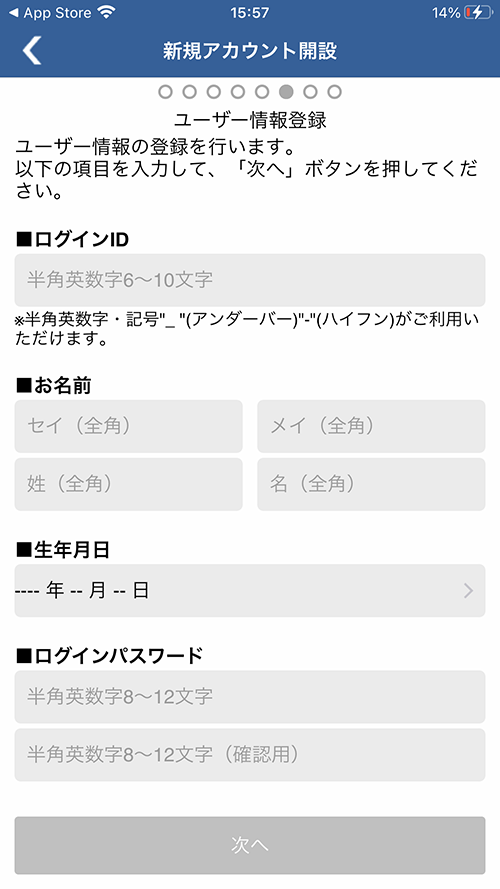Viewport: 500px width, 889px height.
Task: Select the third step indicator dot
Action: (214, 91)
